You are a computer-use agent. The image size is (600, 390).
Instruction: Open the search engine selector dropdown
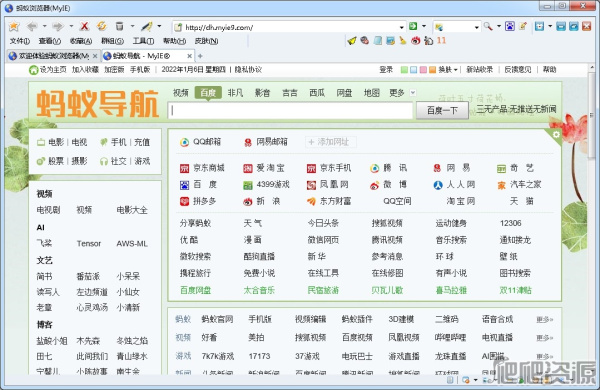[476, 27]
